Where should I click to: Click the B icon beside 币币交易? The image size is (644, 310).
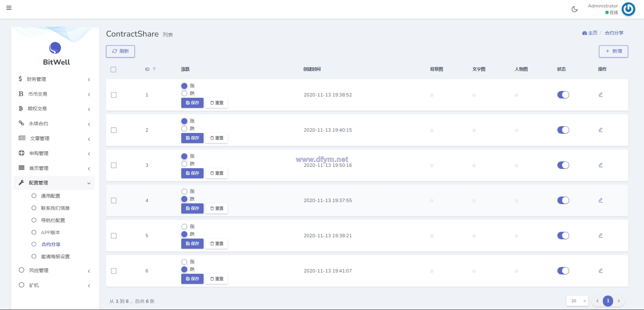(21, 94)
